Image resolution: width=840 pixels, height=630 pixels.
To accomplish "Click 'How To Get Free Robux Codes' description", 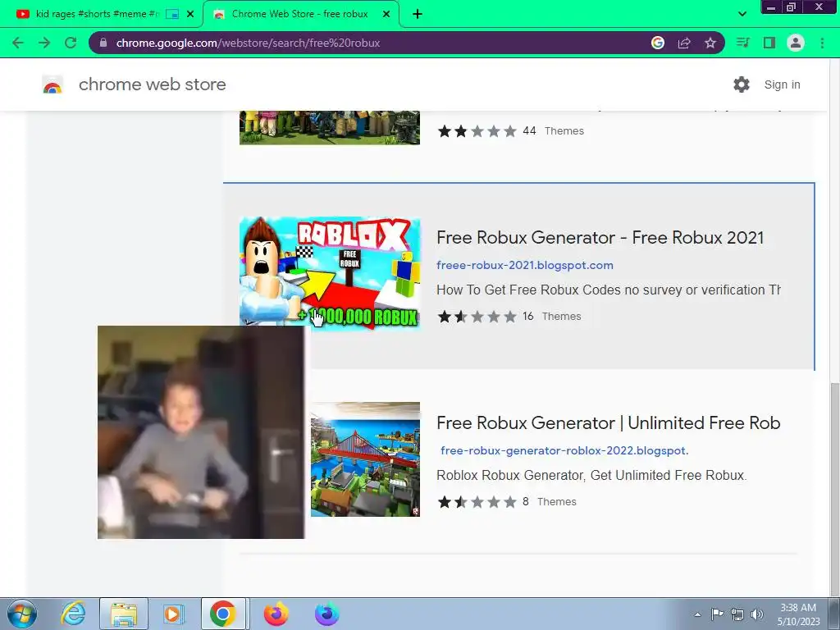I will coord(608,290).
